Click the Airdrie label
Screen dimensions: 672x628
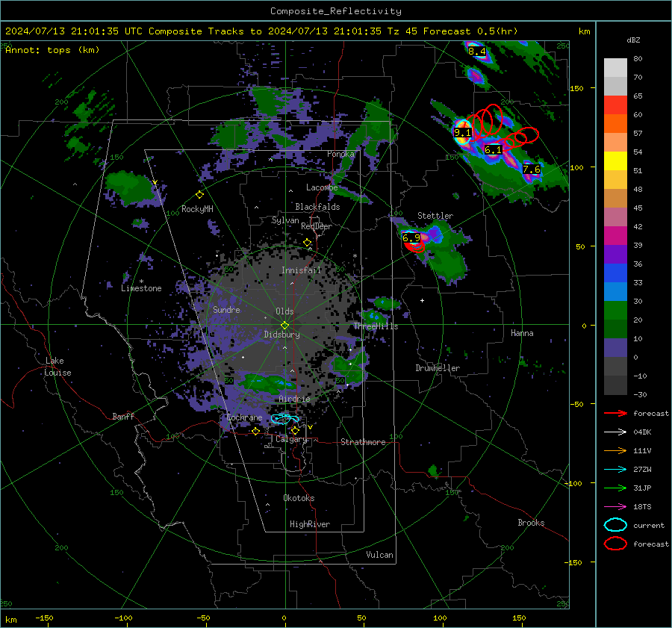[294, 399]
